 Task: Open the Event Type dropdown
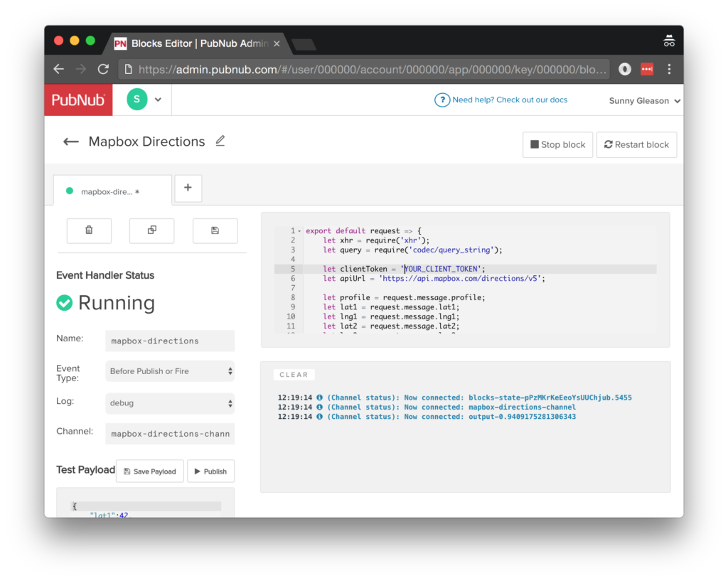(169, 371)
